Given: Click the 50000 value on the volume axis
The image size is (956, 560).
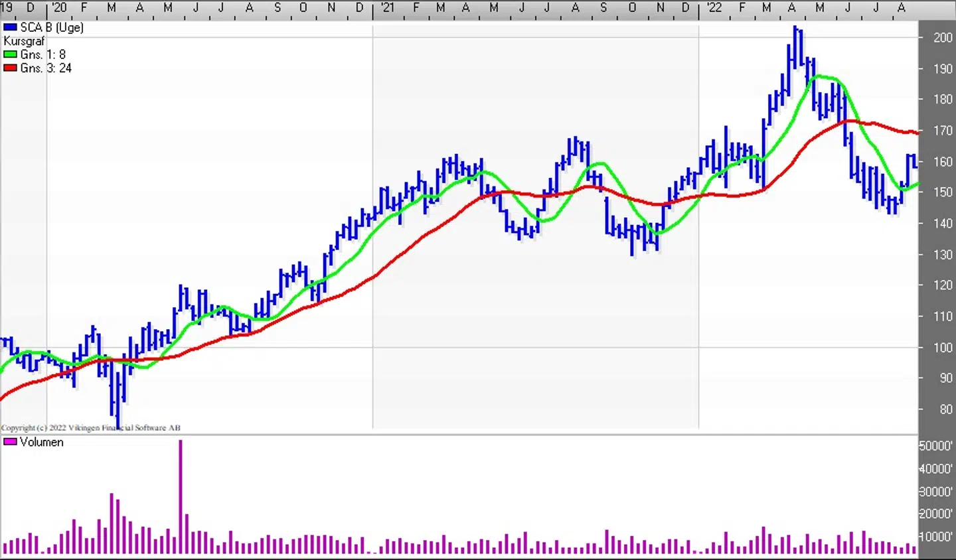Looking at the screenshot, I should (x=935, y=446).
